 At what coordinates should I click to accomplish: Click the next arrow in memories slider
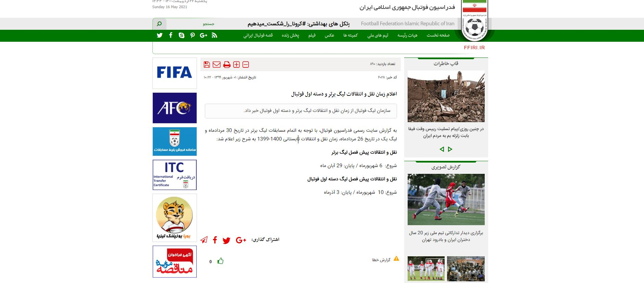tap(450, 149)
